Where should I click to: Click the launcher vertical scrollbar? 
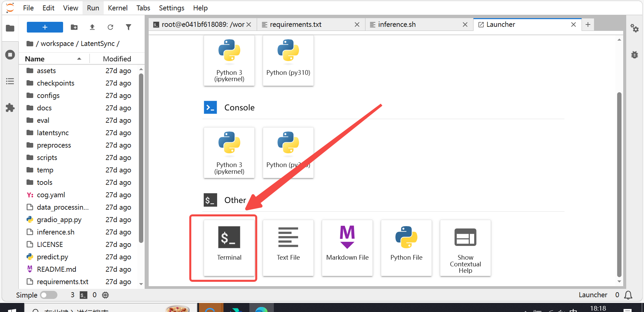pos(619,185)
